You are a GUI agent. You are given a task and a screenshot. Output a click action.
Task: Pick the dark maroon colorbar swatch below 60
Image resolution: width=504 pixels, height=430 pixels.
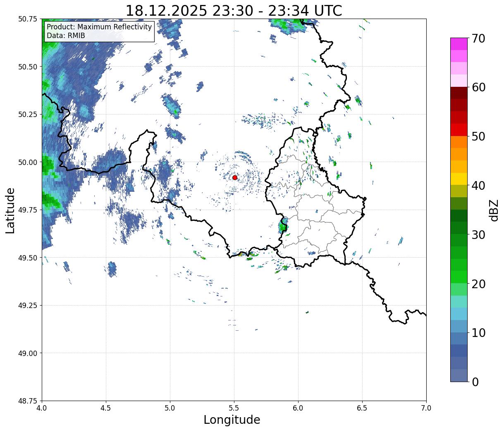coord(459,93)
